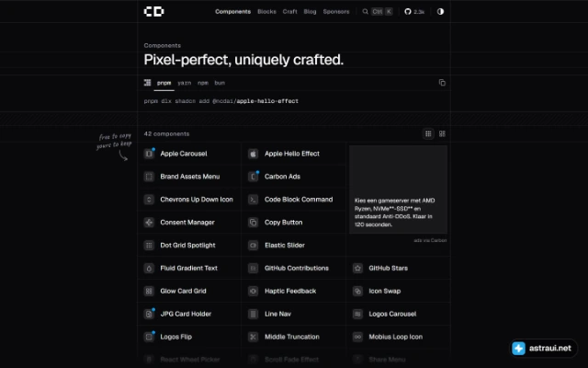The width and height of the screenshot is (588, 368).
Task: Click the "Components" breadcrumb above the headline
Action: [163, 45]
